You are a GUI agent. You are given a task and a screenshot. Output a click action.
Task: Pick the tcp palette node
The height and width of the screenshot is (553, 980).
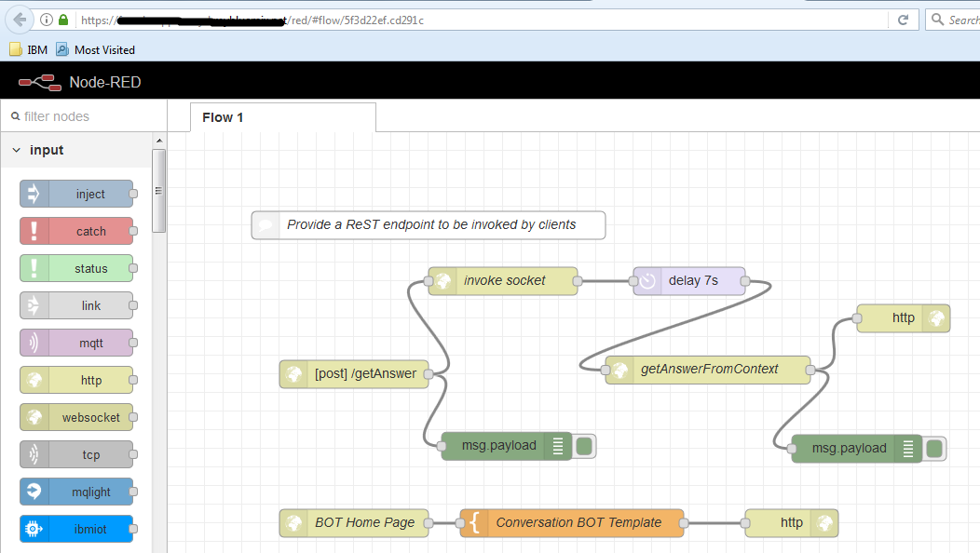click(77, 454)
